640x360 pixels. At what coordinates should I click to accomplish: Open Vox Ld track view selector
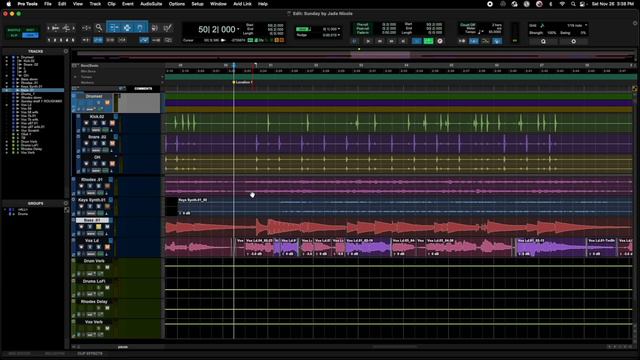(91, 254)
